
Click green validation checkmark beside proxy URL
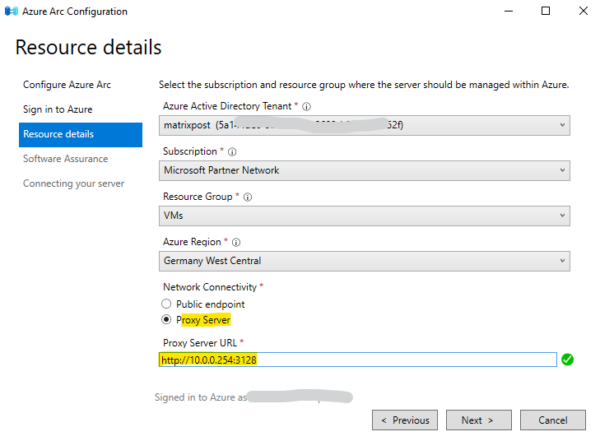point(568,360)
